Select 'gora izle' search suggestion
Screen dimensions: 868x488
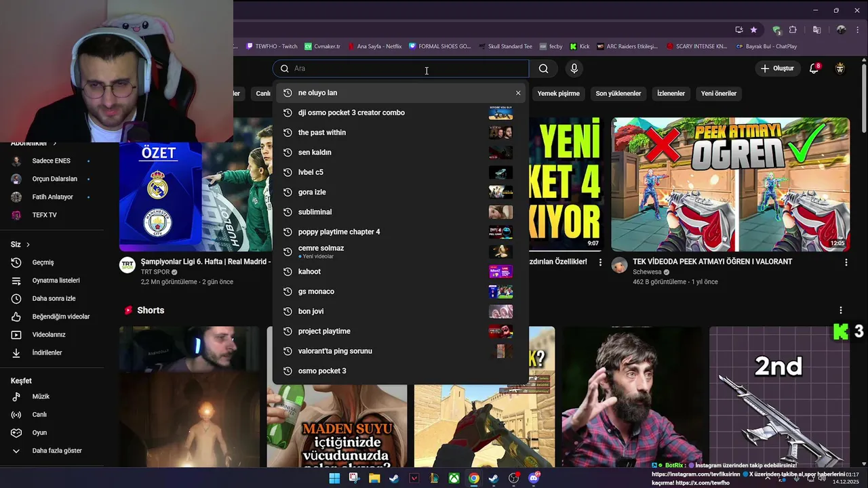pyautogui.click(x=400, y=192)
